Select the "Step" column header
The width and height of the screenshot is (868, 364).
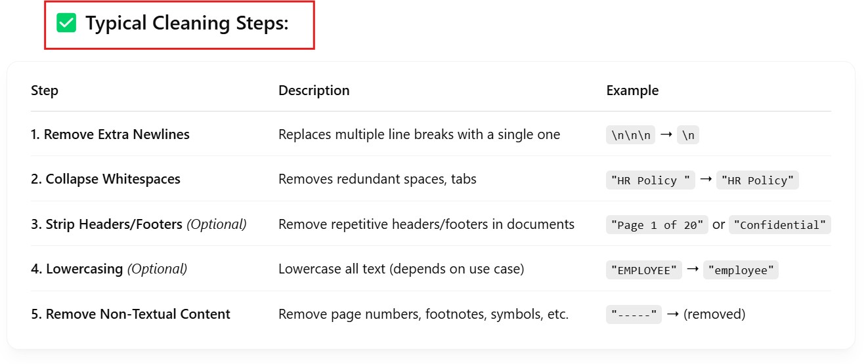45,91
